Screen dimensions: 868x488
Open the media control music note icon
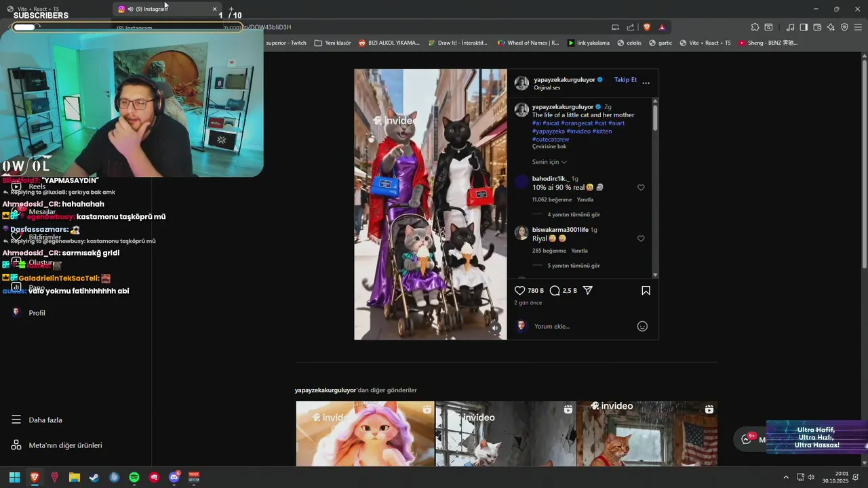coord(790,27)
